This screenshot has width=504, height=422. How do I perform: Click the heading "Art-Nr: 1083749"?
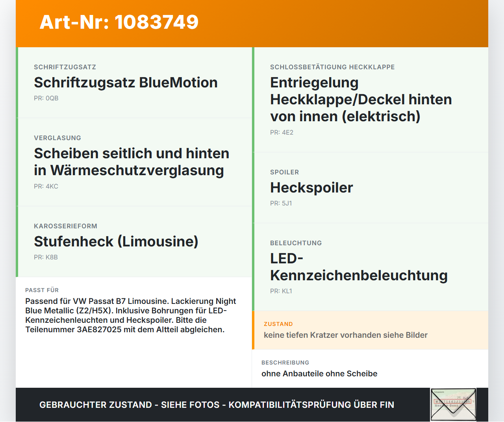pos(119,22)
